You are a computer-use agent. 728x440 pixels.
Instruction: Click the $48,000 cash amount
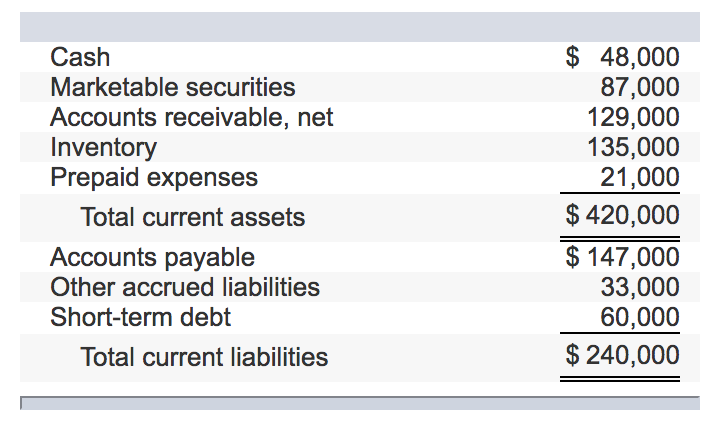(x=623, y=58)
